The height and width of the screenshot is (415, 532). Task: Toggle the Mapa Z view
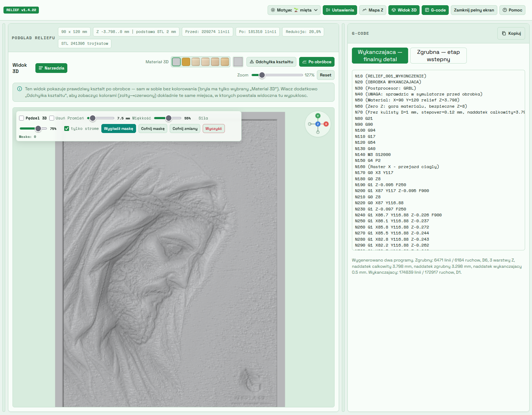[x=373, y=10]
